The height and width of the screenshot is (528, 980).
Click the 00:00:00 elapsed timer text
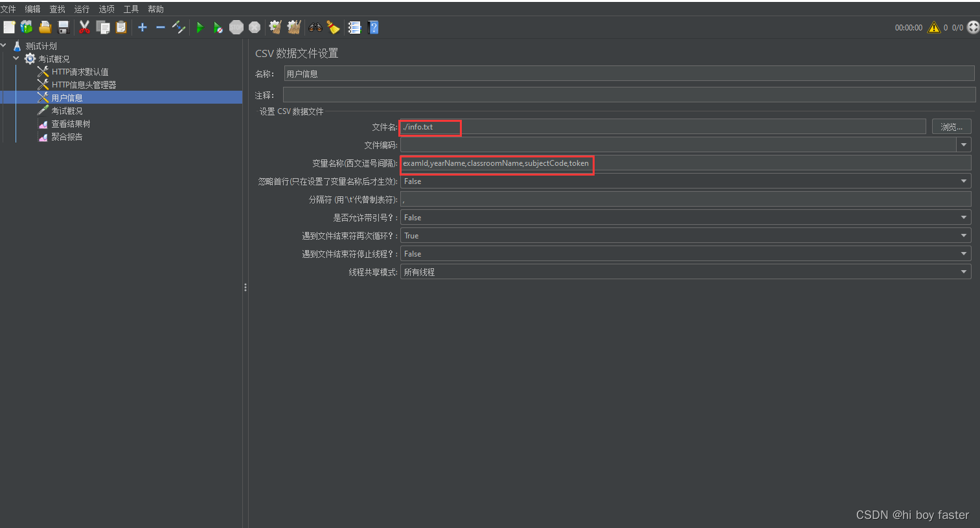tap(908, 28)
